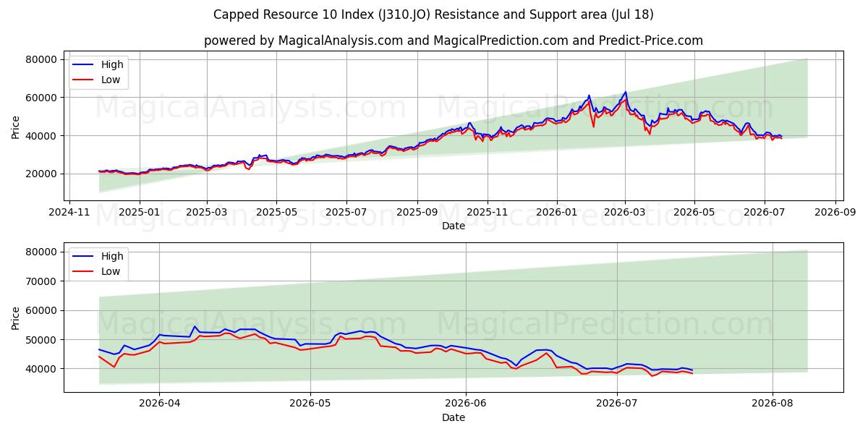The image size is (868, 434).
Task: Click the bottom chart high-line spike in early 2026-04
Action: (x=194, y=326)
